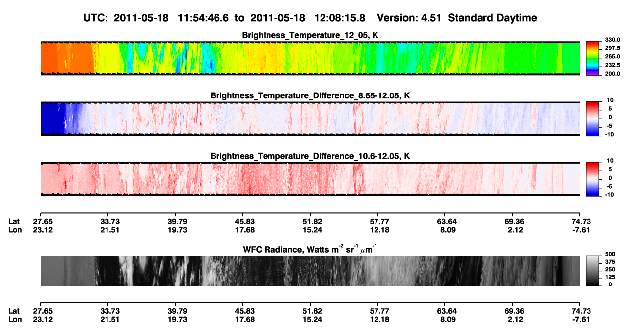
Task: Click the '-10' tick on the 10.6-12.05 colorbar
Action: (610, 194)
